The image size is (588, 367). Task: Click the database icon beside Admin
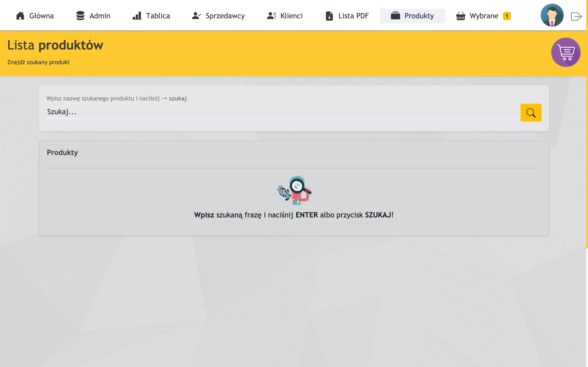80,16
